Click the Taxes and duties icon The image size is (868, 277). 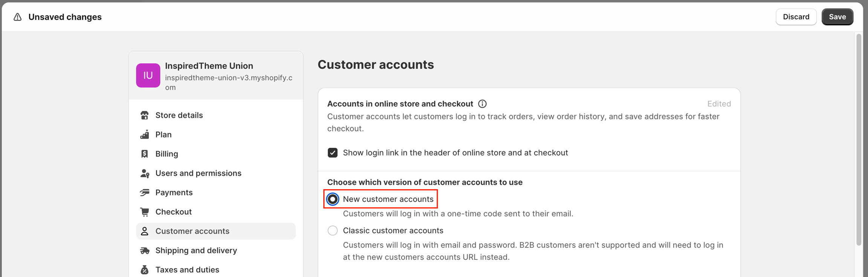click(x=145, y=270)
